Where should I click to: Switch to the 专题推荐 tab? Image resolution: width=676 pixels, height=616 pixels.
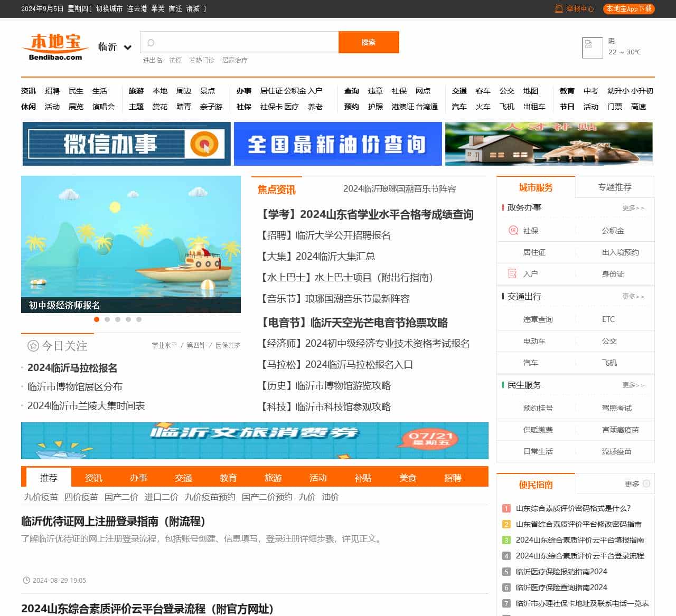click(615, 187)
